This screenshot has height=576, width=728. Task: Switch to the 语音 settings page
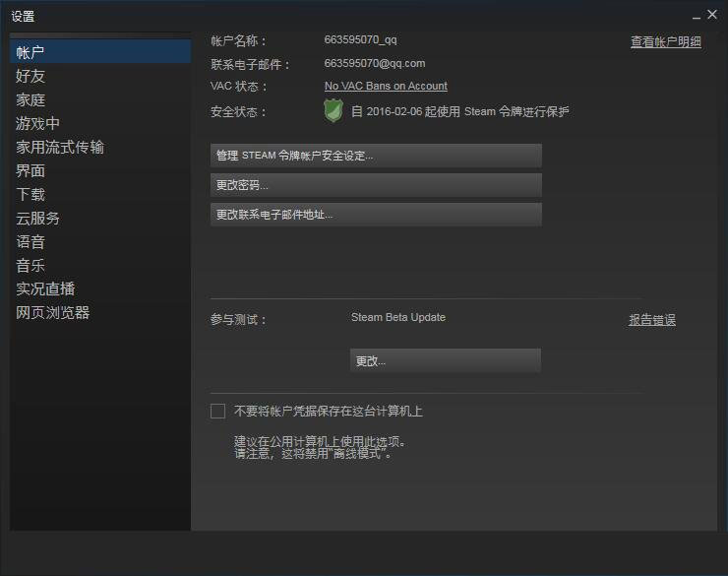click(x=100, y=241)
